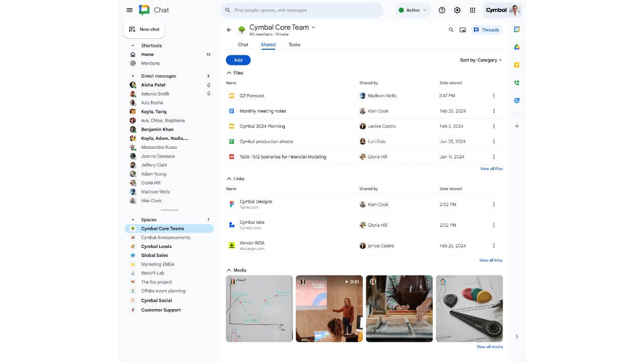Open the Chat settings gear

[457, 10]
